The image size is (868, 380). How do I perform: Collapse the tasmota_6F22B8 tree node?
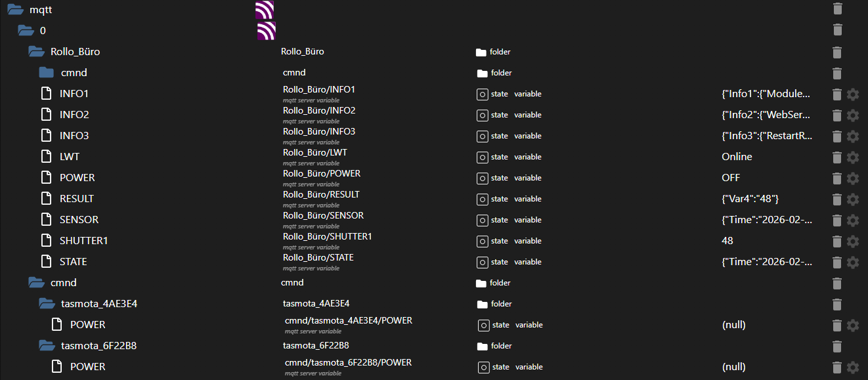(46, 345)
